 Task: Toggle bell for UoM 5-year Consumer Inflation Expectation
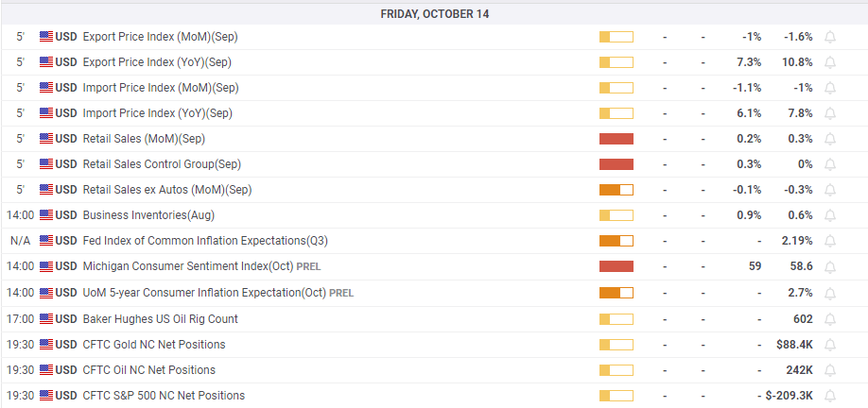pyautogui.click(x=830, y=293)
